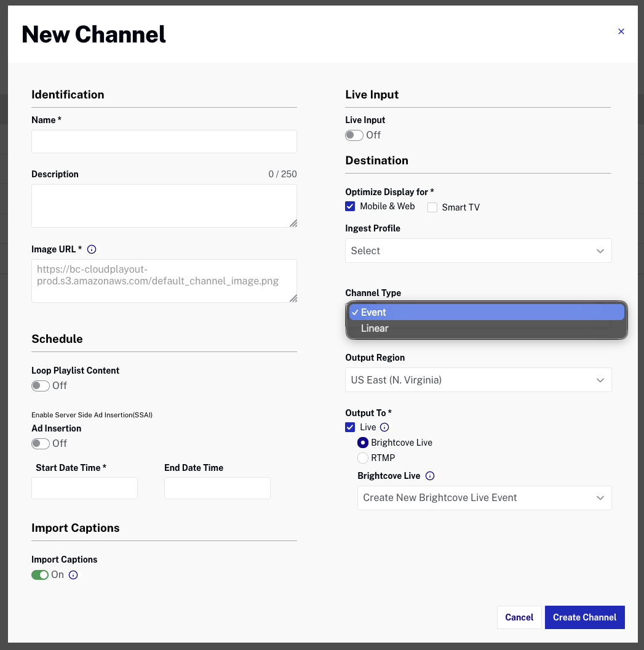Image resolution: width=644 pixels, height=650 pixels.
Task: Enable Loop Playlist Content
Action: [x=41, y=385]
